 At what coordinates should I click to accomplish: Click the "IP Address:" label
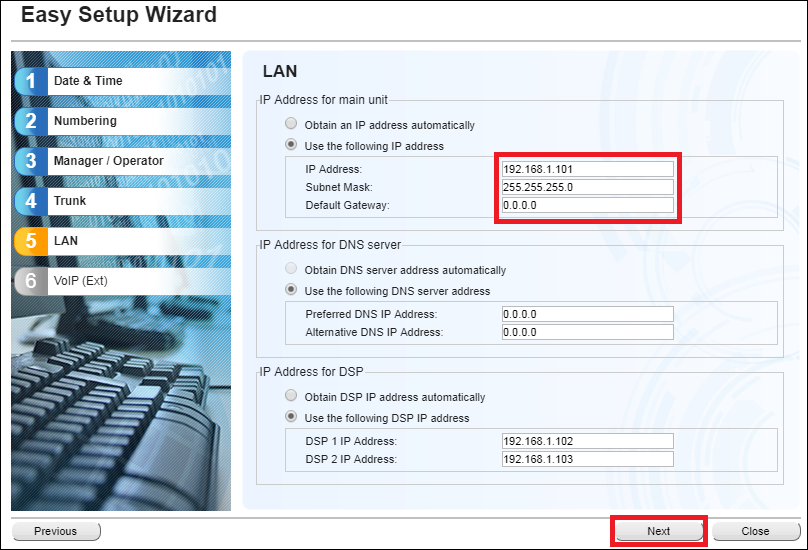pos(333,169)
